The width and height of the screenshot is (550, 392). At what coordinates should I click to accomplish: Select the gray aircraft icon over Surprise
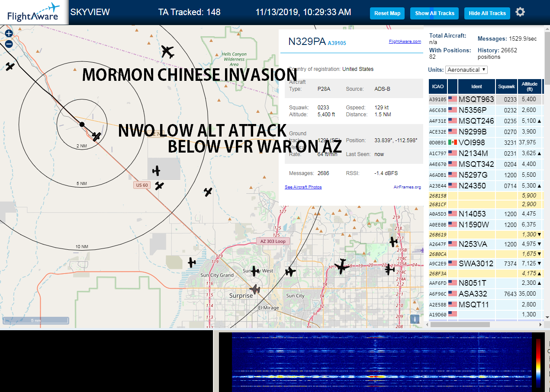[255, 289]
